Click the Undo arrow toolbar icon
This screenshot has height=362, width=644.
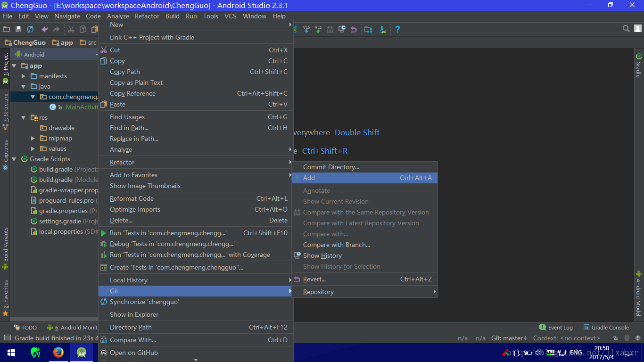click(45, 29)
